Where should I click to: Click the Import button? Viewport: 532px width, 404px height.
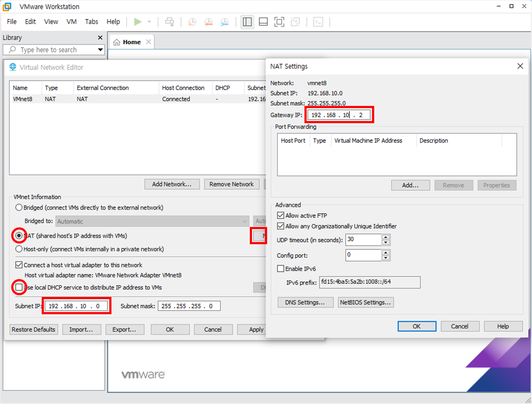tap(82, 329)
